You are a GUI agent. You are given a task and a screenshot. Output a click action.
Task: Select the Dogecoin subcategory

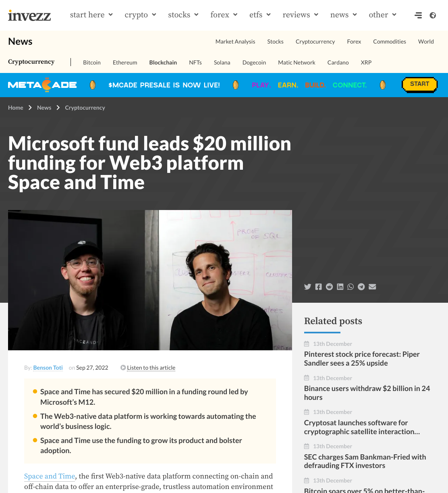tap(254, 62)
